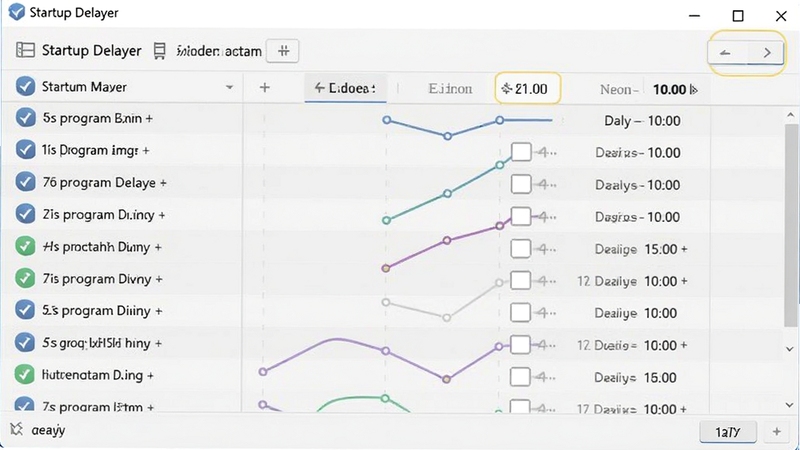The image size is (800, 450).
Task: Click 'Dealiye 10:00' delay text
Action: [636, 313]
